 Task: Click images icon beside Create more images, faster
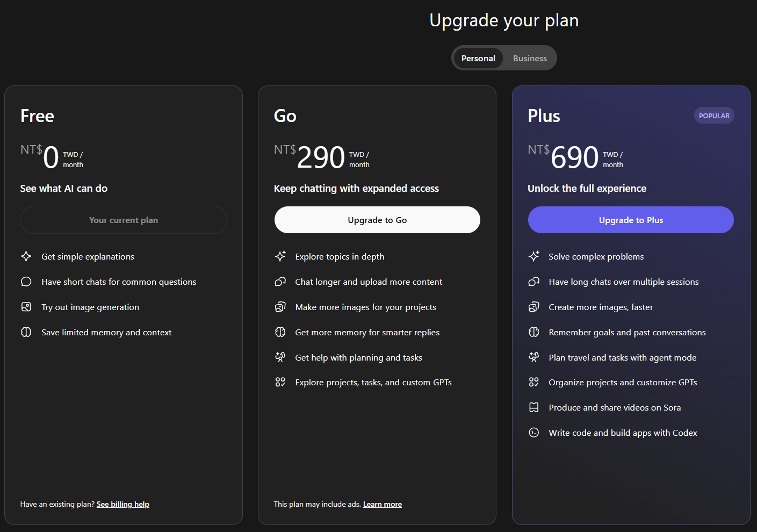[533, 307]
